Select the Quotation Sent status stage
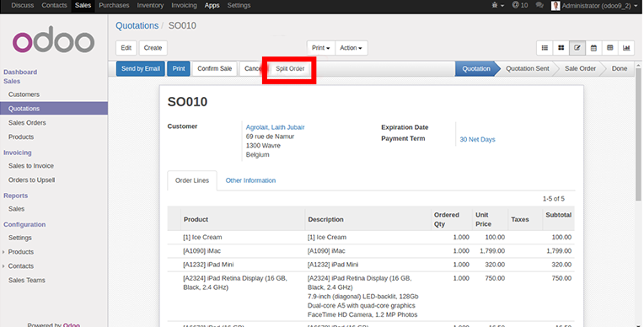 pos(528,68)
